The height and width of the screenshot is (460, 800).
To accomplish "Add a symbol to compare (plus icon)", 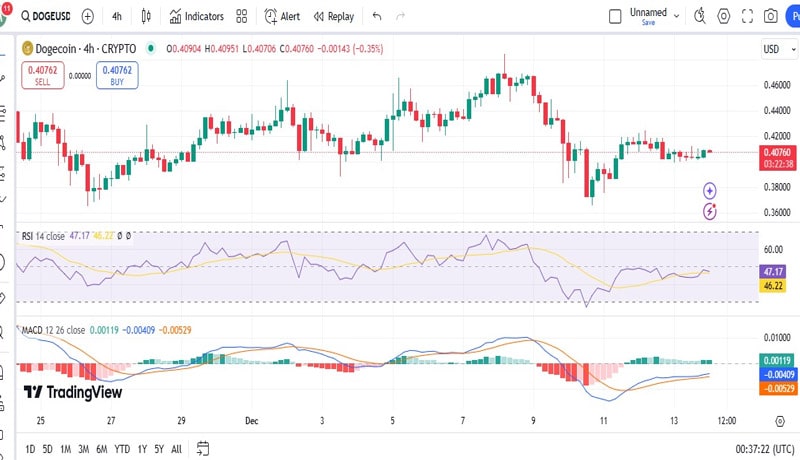I will [x=88, y=16].
